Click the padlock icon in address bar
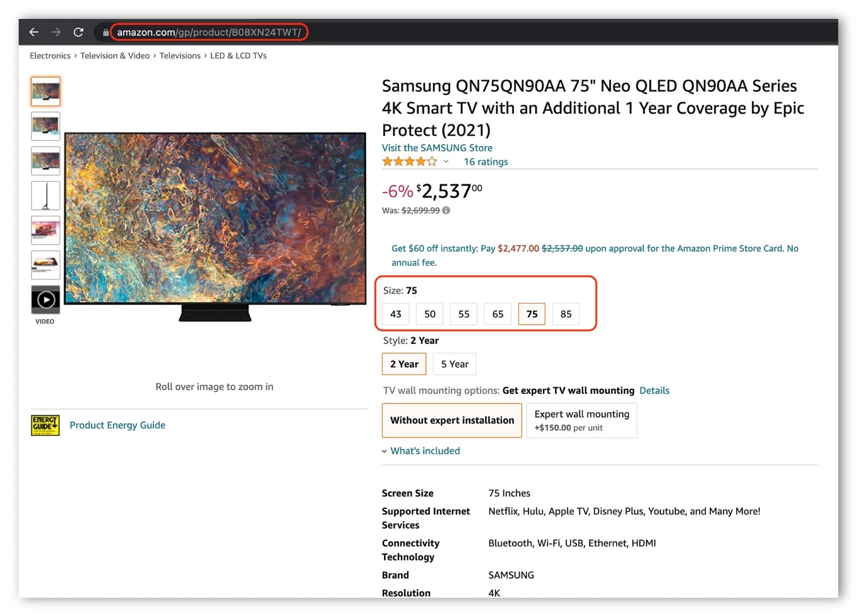 (106, 32)
